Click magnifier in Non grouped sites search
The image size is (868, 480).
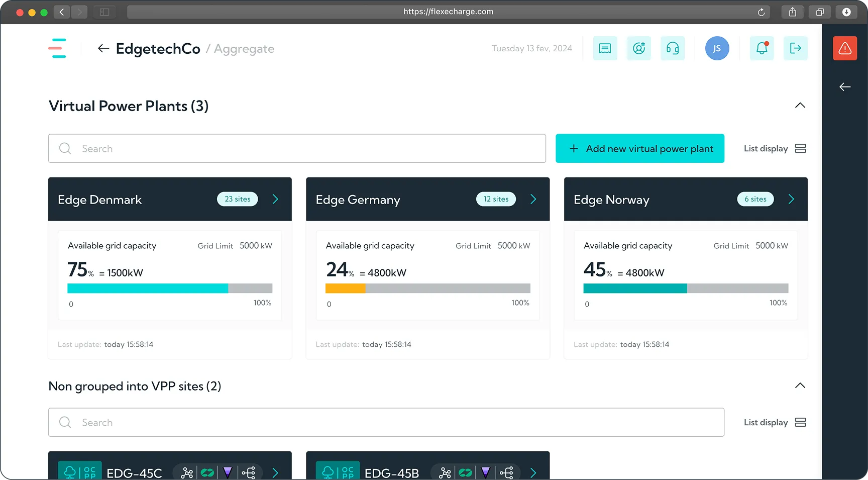pos(65,422)
